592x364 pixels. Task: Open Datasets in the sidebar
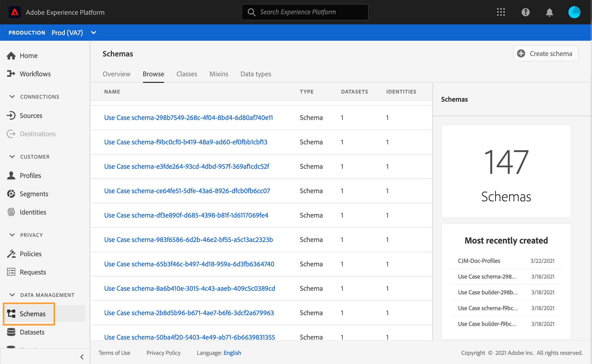(32, 332)
